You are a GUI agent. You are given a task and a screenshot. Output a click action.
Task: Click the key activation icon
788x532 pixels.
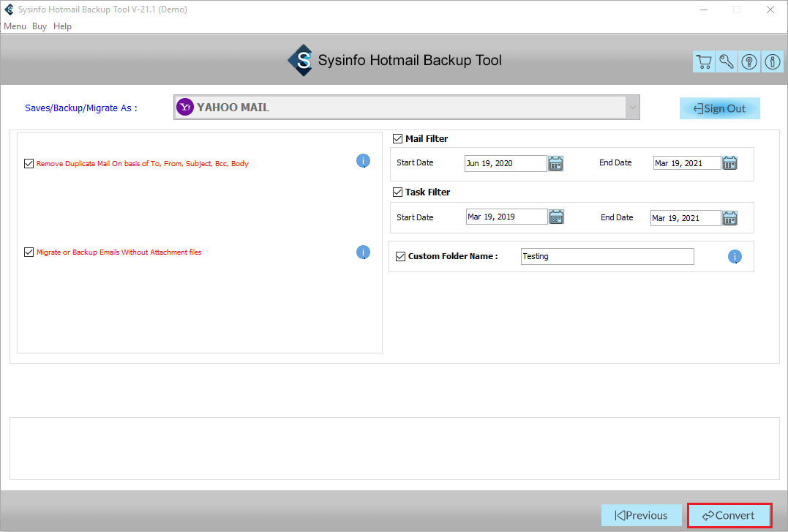click(727, 61)
